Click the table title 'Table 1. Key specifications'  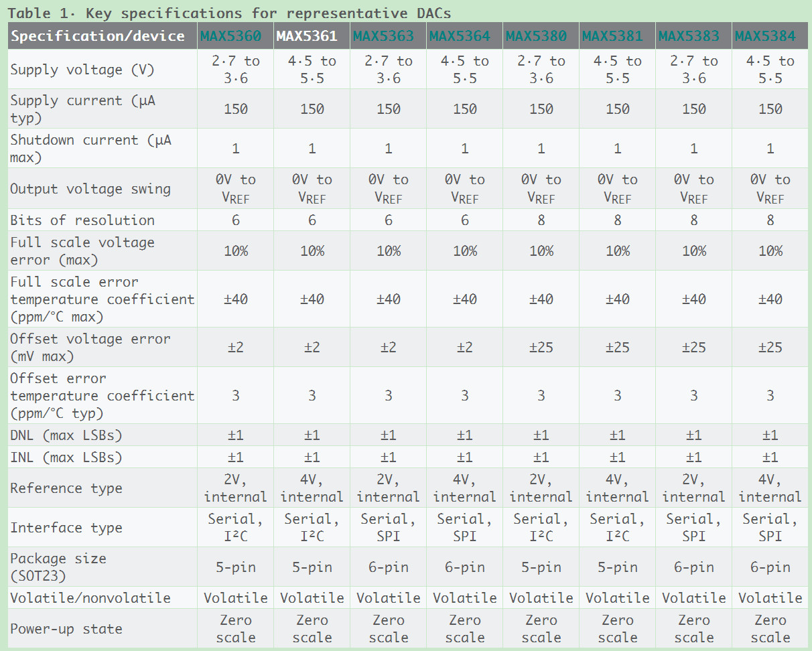coord(230,13)
